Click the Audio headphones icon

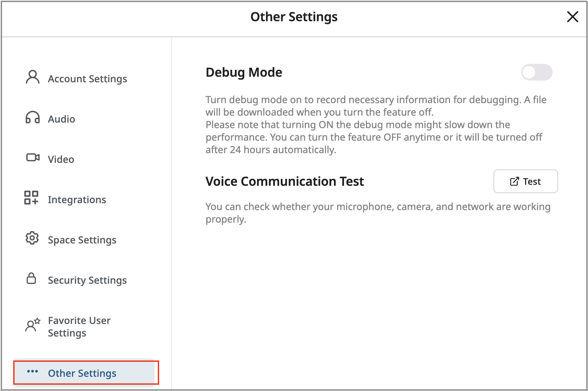[32, 118]
